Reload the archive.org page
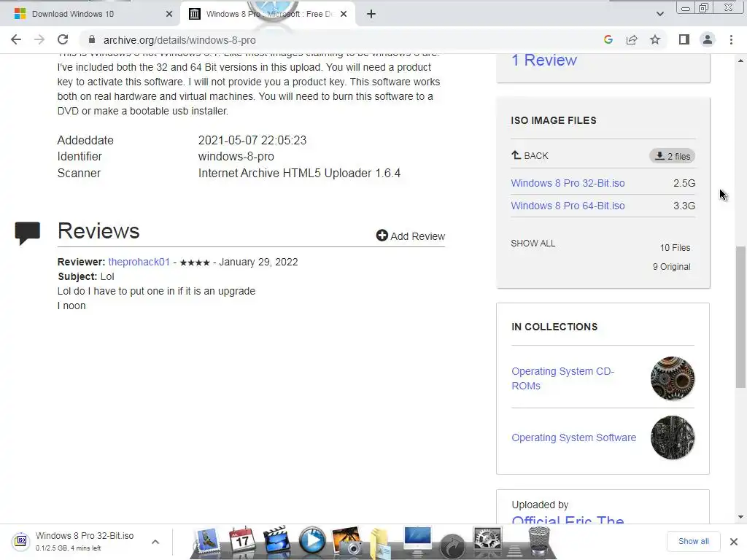747x560 pixels. click(63, 39)
